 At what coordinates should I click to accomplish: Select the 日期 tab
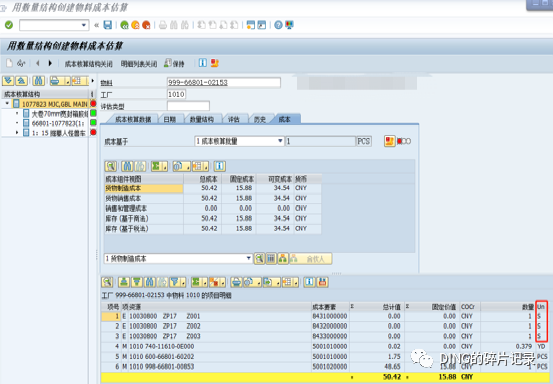(x=170, y=120)
